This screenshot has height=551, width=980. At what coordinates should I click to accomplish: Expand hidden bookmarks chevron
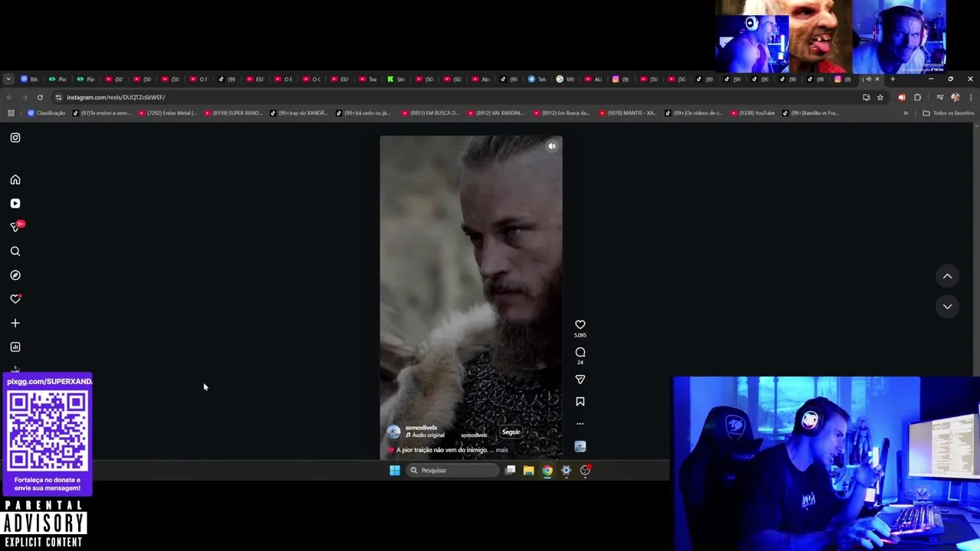906,113
